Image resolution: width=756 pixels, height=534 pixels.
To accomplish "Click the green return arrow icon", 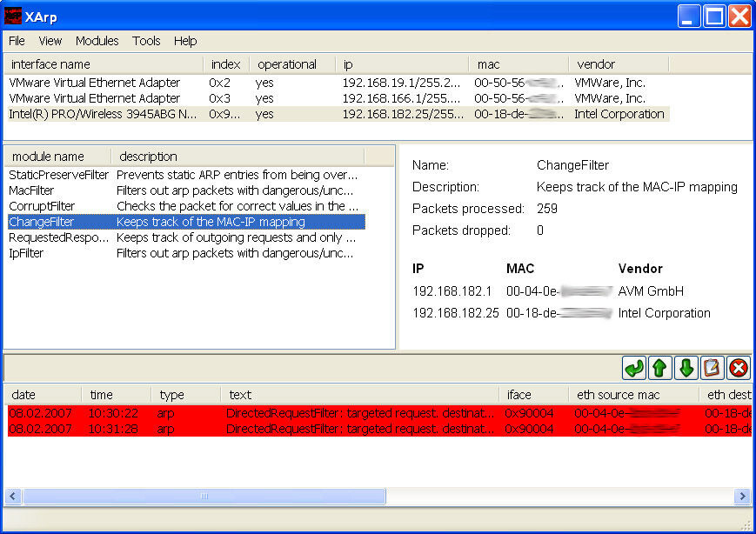I will pos(634,368).
